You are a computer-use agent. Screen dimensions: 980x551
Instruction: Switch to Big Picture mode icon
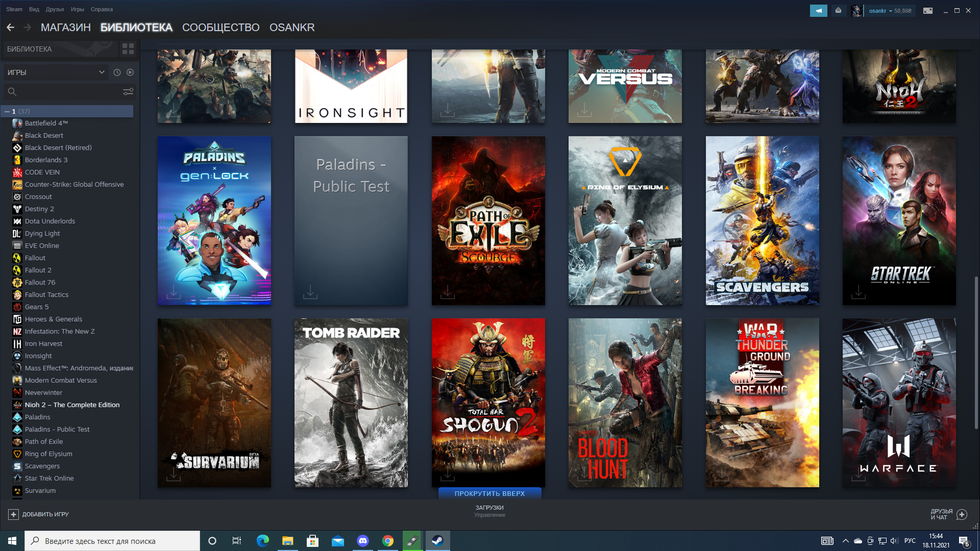tap(928, 11)
